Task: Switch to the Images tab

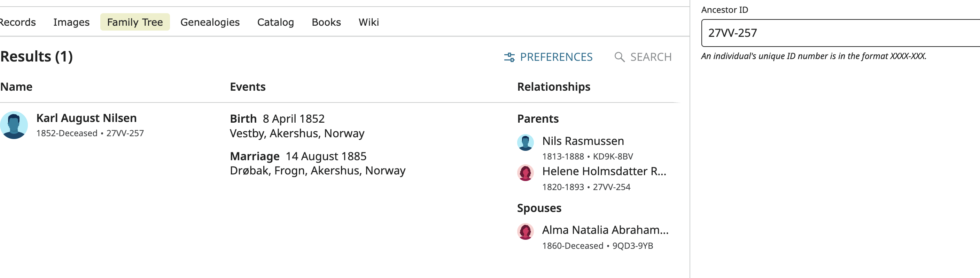Action: [71, 22]
